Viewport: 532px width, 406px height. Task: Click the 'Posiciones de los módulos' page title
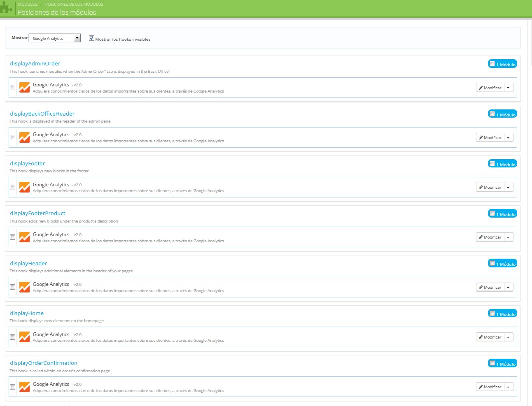click(57, 12)
